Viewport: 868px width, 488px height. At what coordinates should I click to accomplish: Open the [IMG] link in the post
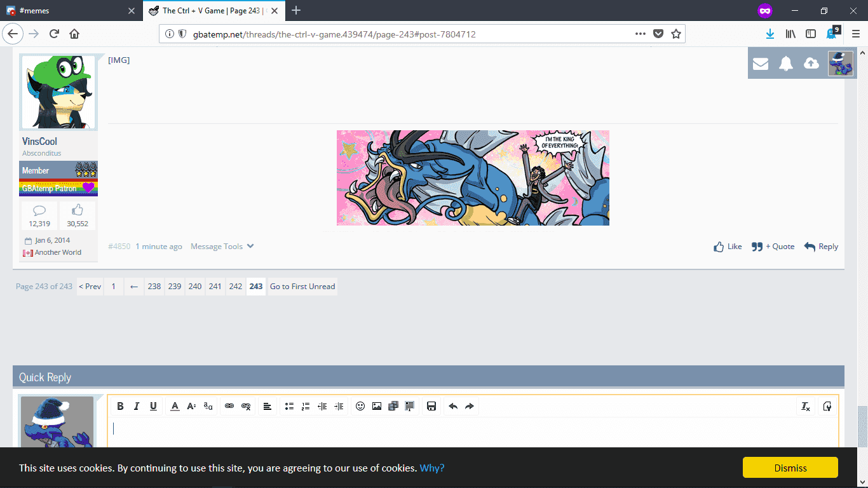[x=119, y=60]
